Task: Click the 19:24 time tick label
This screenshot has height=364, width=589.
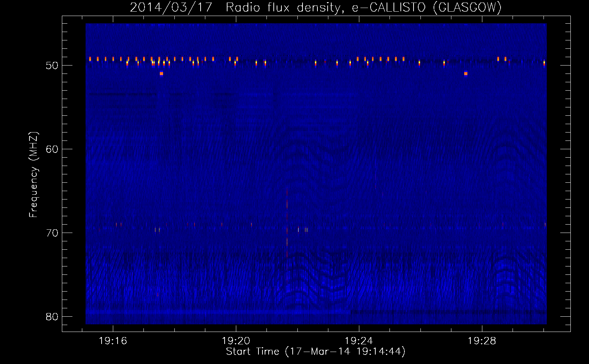Action: coord(359,341)
